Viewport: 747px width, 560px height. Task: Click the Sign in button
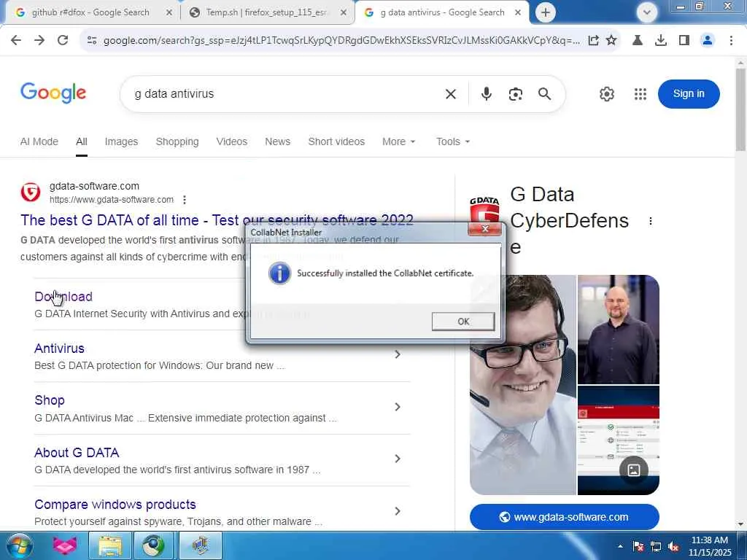689,94
